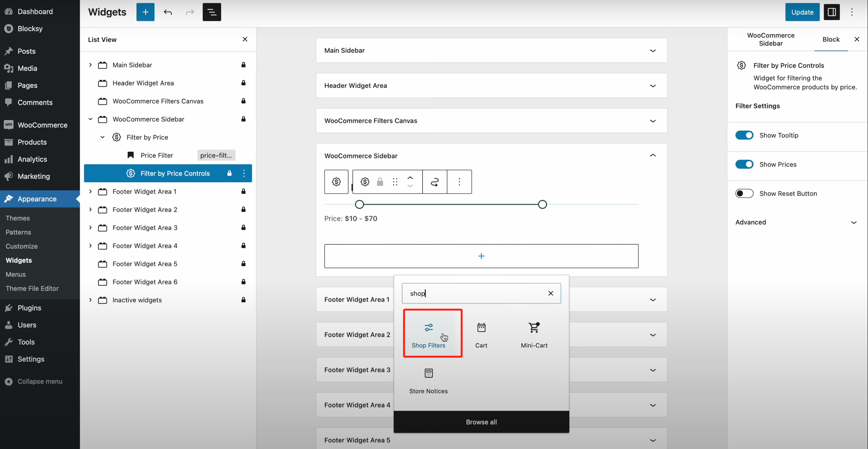Click the undo arrow in header
Screen dimensions: 868x449
168,12
